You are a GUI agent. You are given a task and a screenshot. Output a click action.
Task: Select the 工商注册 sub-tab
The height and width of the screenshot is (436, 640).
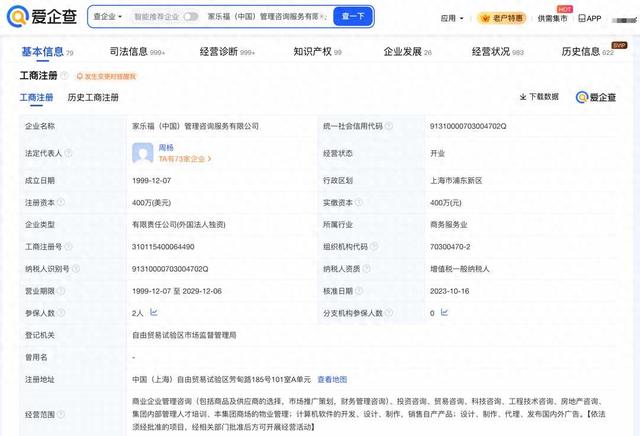pyautogui.click(x=36, y=98)
